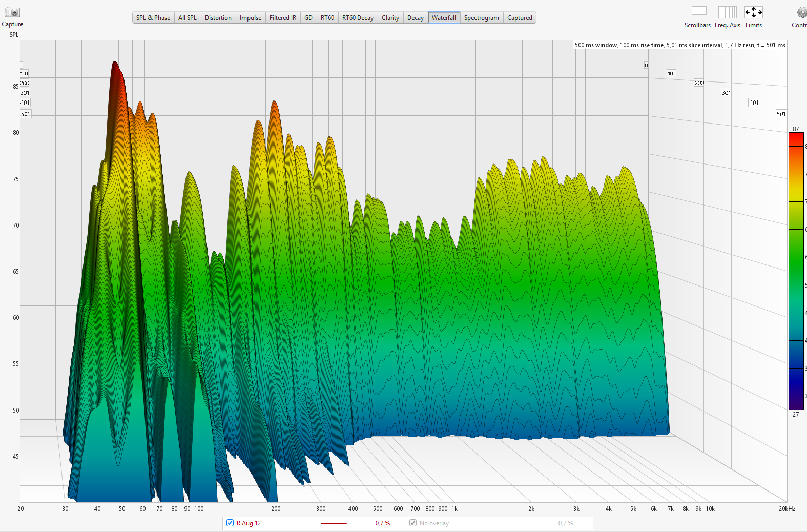Viewport: 807px width, 532px height.
Task: Toggle the R Aug 12 trace checkbox
Action: pos(230,523)
